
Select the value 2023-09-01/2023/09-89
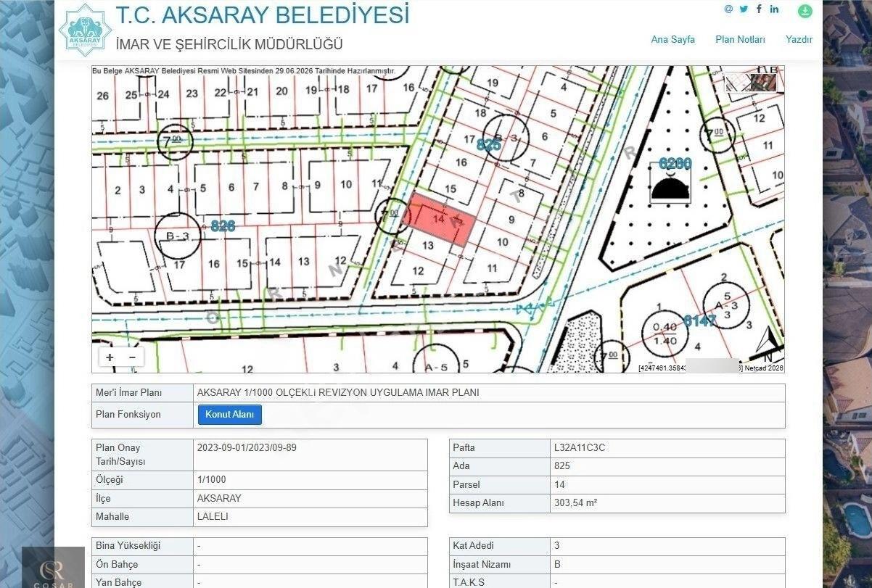[247, 447]
